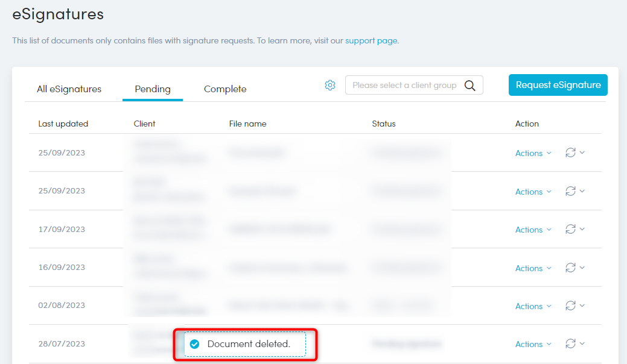Expand Actions dropdown for 17/09/2023 row
The height and width of the screenshot is (364, 627).
point(533,230)
